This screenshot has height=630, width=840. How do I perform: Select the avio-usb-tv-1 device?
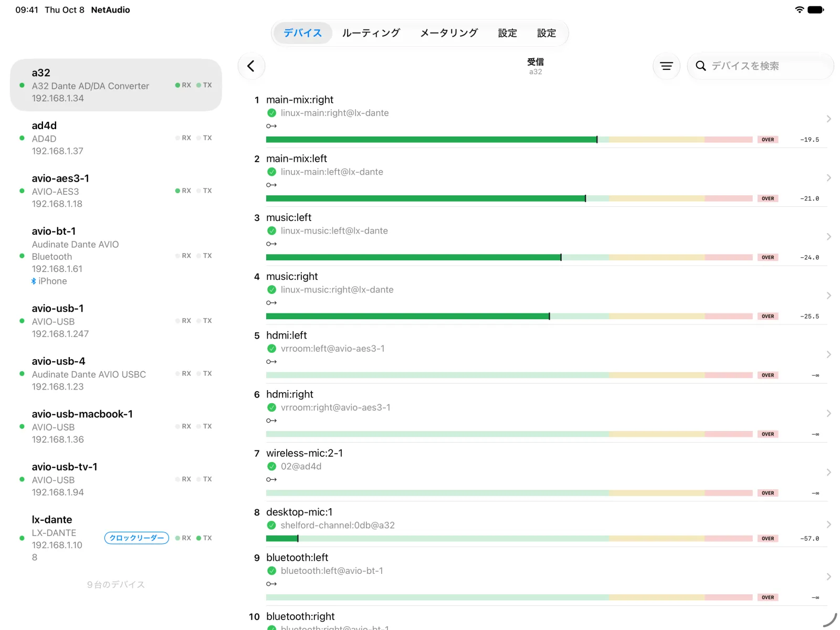point(116,479)
